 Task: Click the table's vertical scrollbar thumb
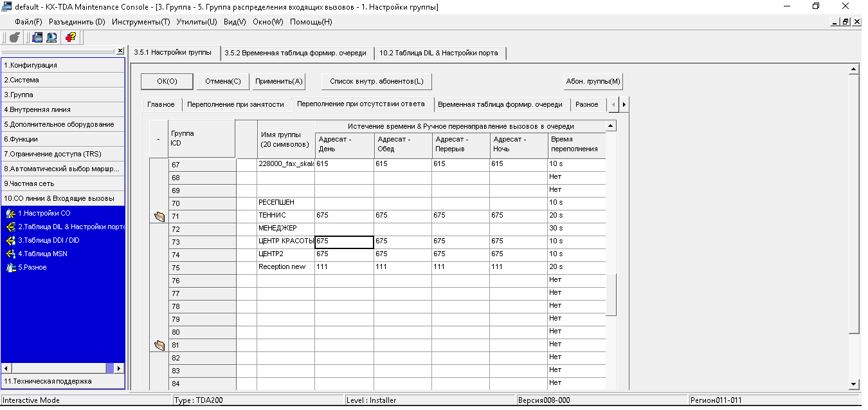(x=611, y=295)
